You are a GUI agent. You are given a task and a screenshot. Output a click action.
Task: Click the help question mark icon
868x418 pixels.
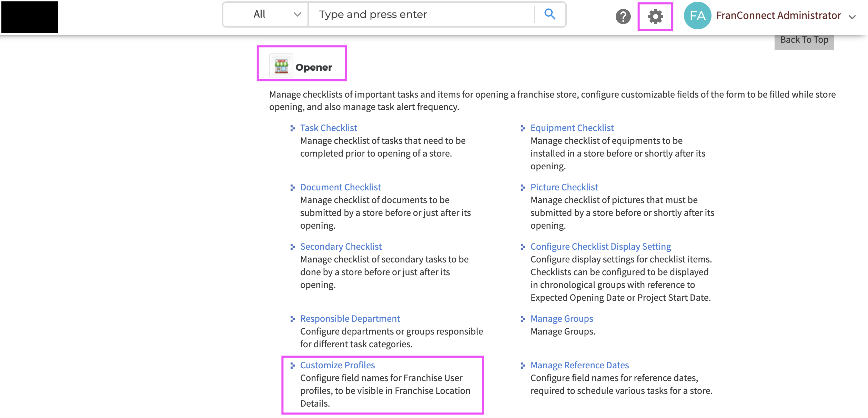(x=623, y=17)
